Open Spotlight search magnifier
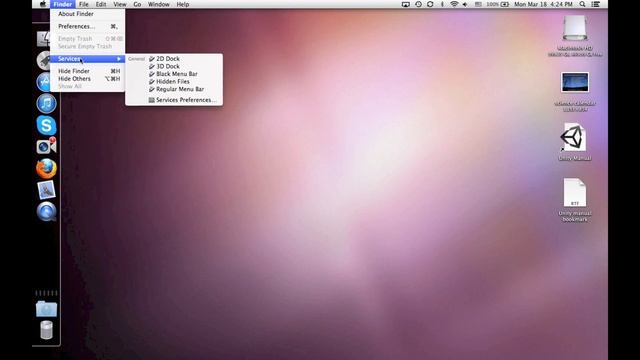The height and width of the screenshot is (360, 640). 582,4
